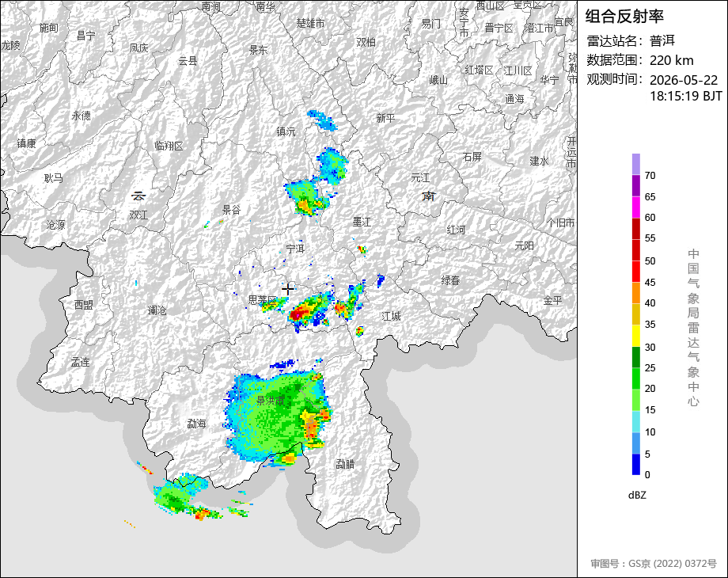Viewport: 728px width, 578px height.
Task: Click the data range value 220 km
Action: [x=671, y=60]
